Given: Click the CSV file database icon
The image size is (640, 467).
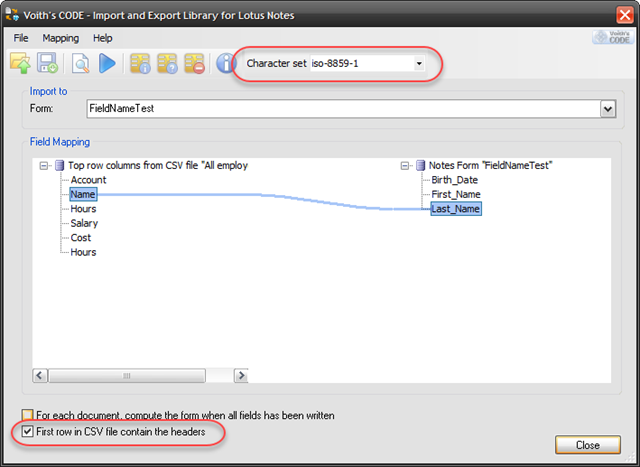Looking at the screenshot, I should coord(60,165).
